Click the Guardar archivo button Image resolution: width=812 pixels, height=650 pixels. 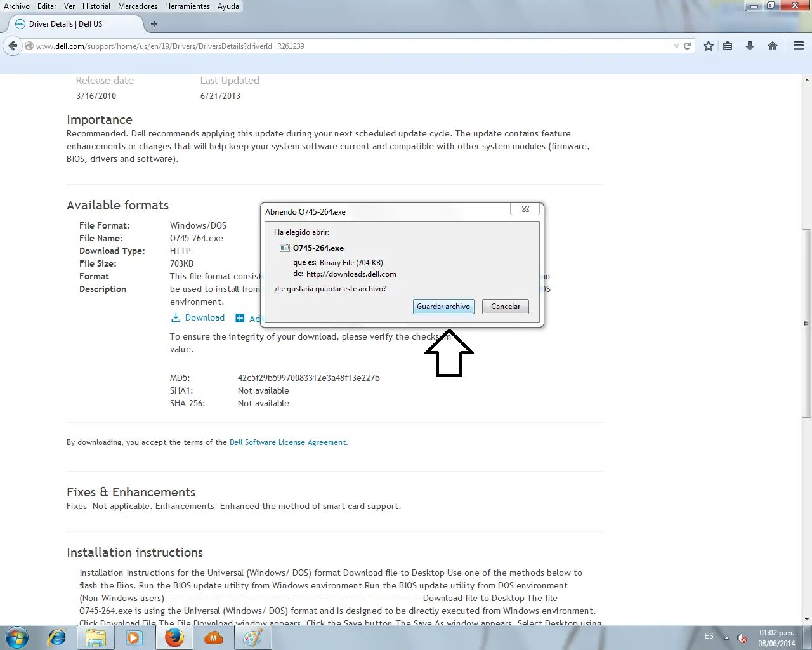pyautogui.click(x=443, y=307)
